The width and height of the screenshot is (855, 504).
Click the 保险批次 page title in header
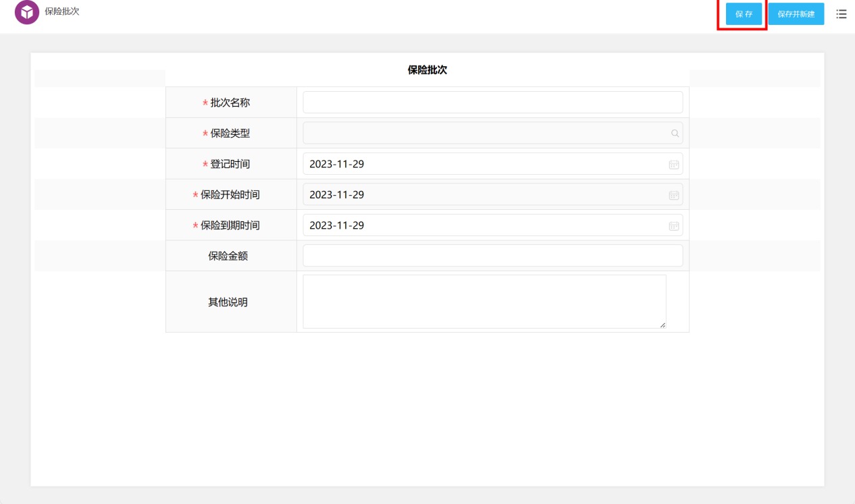tap(62, 11)
